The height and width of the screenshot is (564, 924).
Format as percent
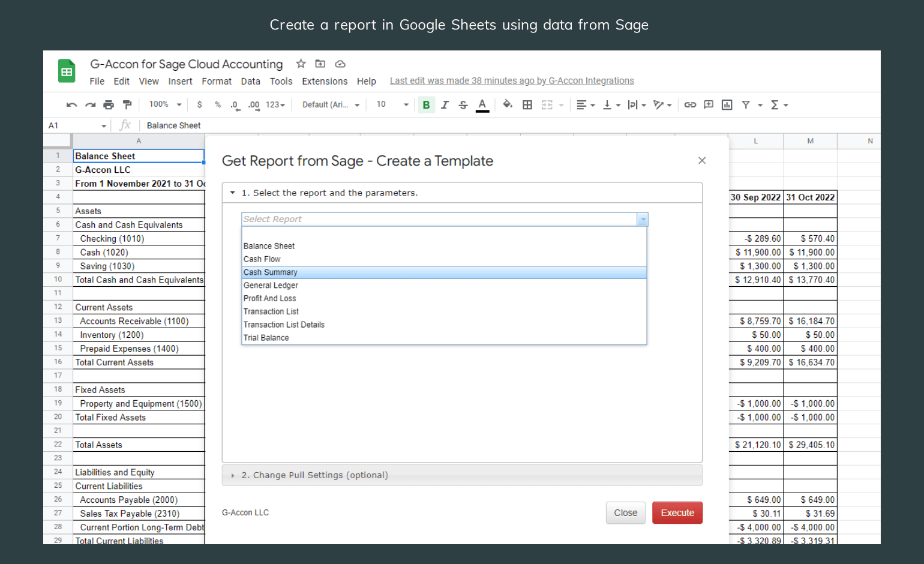coord(218,105)
